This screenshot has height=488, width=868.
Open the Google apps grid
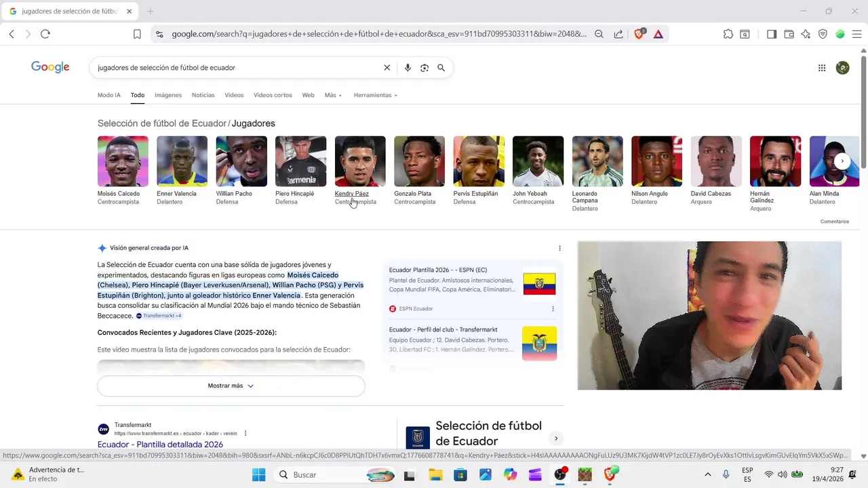(x=822, y=68)
